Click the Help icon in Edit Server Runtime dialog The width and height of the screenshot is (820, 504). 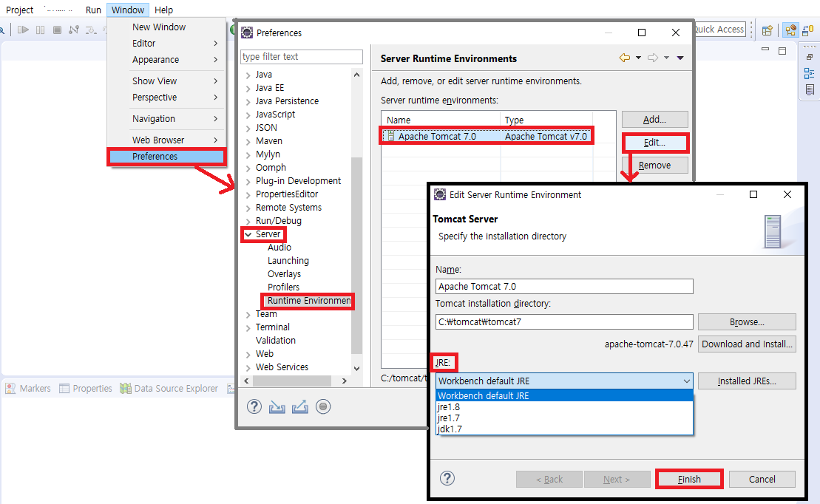coord(447,478)
